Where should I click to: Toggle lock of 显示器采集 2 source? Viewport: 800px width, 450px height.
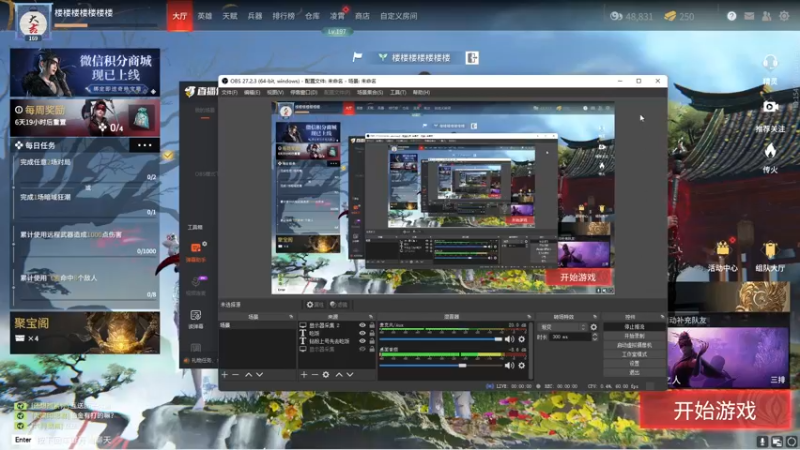point(372,325)
